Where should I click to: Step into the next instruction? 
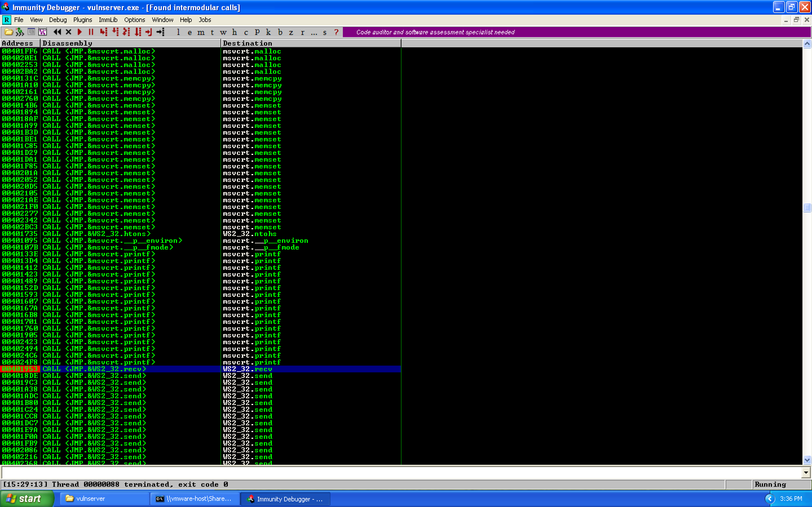tap(103, 32)
